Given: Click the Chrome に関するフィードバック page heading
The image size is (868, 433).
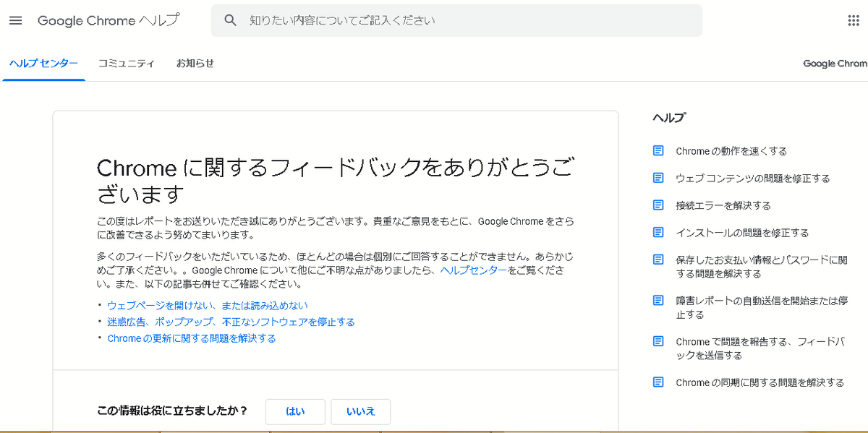Looking at the screenshot, I should point(335,181).
